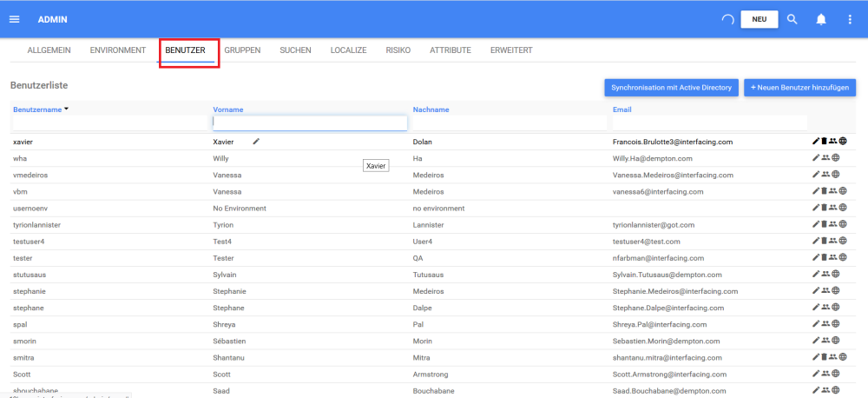Viewport: 868px width, 398px height.
Task: Open group assignment for user xavier
Action: point(832,142)
